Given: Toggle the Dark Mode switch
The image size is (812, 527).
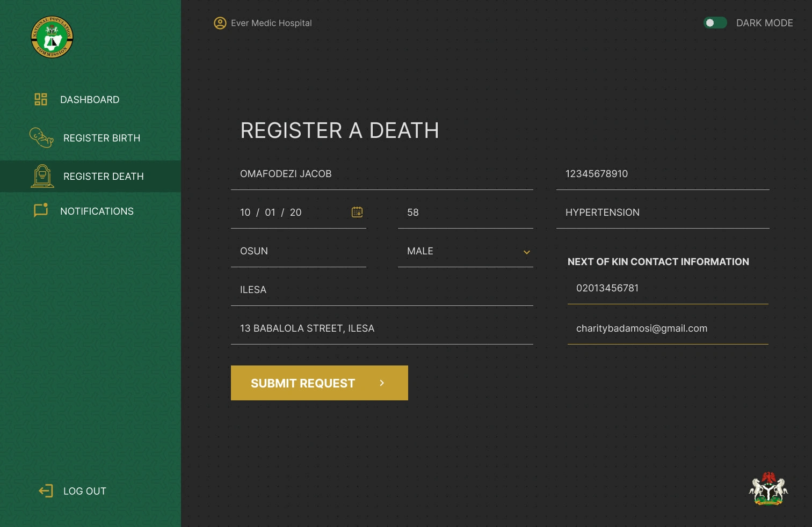Looking at the screenshot, I should pos(715,23).
